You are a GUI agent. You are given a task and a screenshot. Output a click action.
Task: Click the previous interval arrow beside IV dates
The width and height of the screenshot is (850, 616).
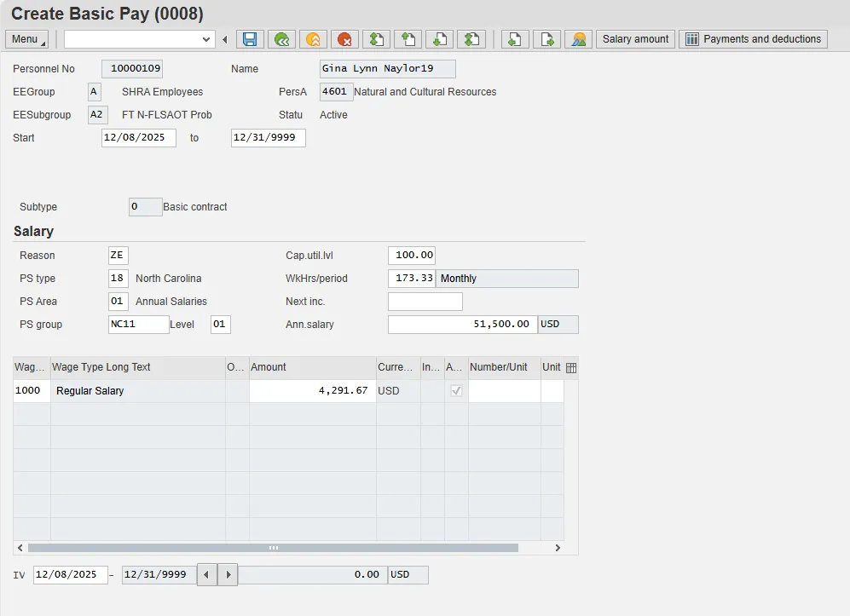(207, 575)
